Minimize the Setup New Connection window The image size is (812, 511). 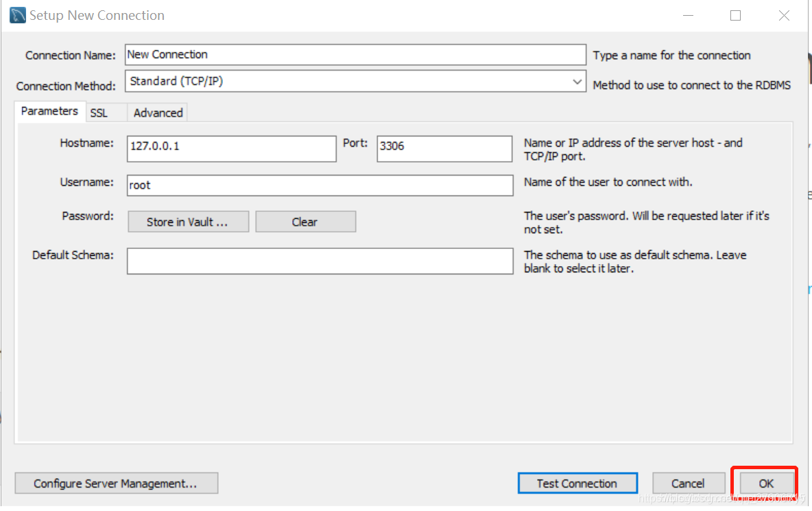[x=688, y=16]
